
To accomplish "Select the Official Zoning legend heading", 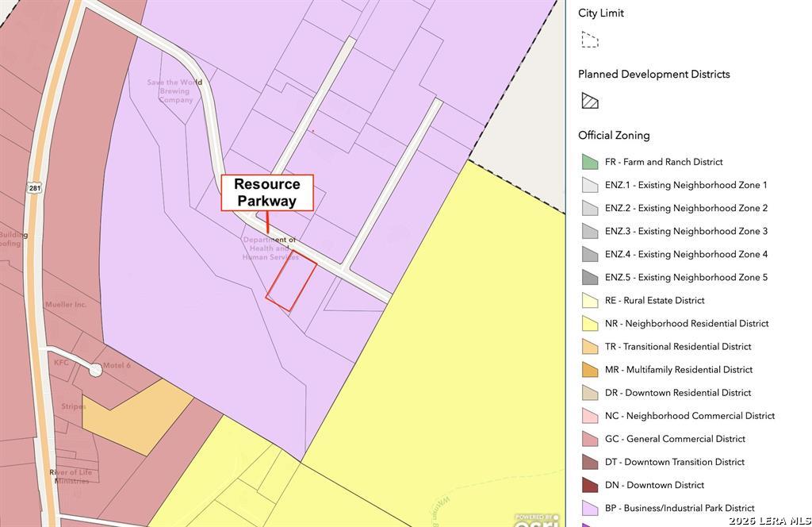I will (x=614, y=135).
